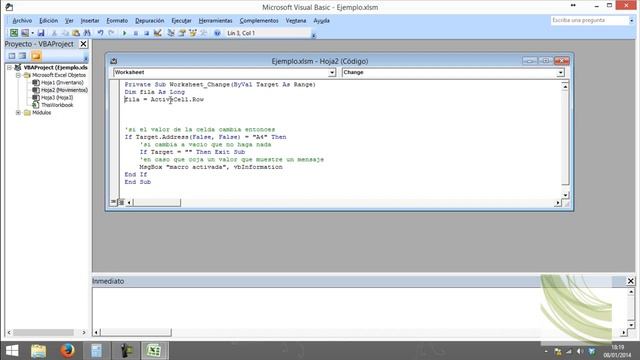The width and height of the screenshot is (640, 360).
Task: Collapse the VBAProject (Ejemplo.xlsm) node
Action: click(9, 67)
